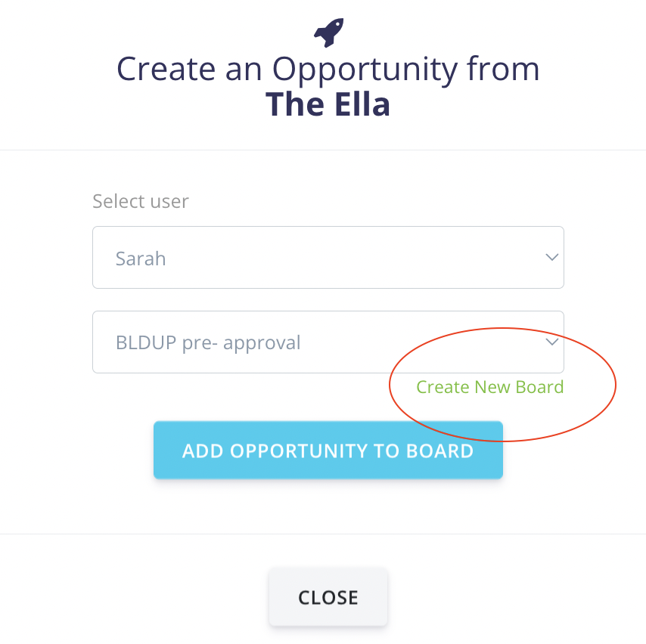Click the bold The Ella project name
This screenshot has height=644, width=646.
[x=328, y=104]
